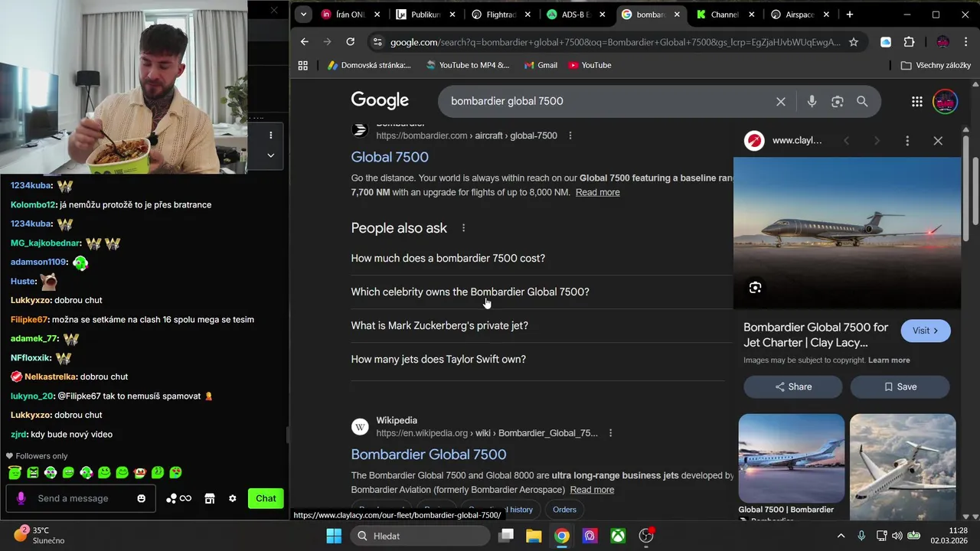
Task: Save the previewed jet image
Action: [900, 386]
